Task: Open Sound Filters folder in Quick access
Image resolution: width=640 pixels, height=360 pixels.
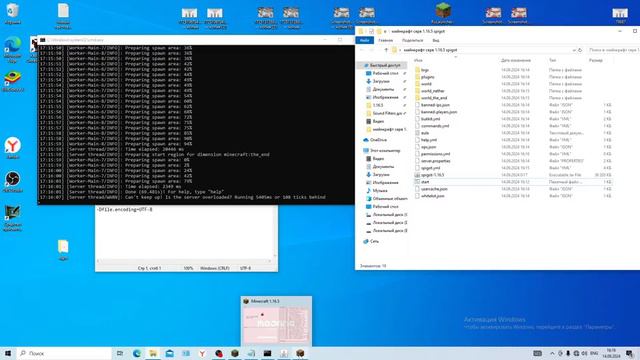Action: tap(387, 113)
